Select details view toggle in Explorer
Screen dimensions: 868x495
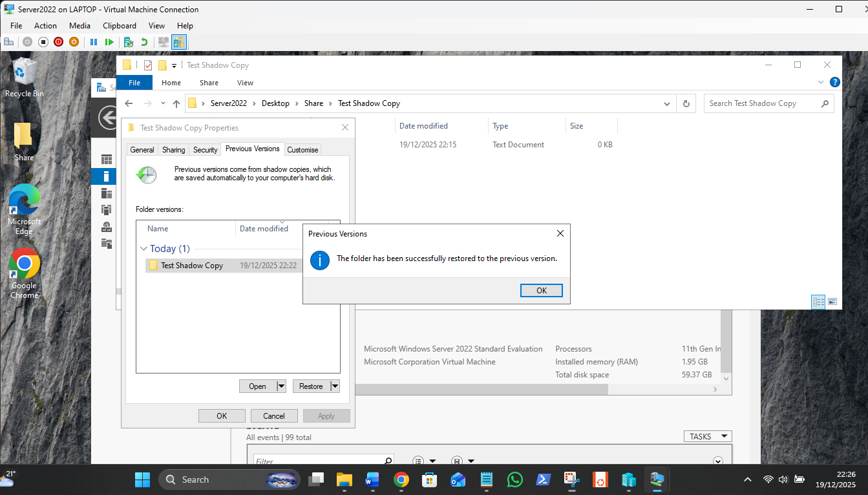click(818, 302)
